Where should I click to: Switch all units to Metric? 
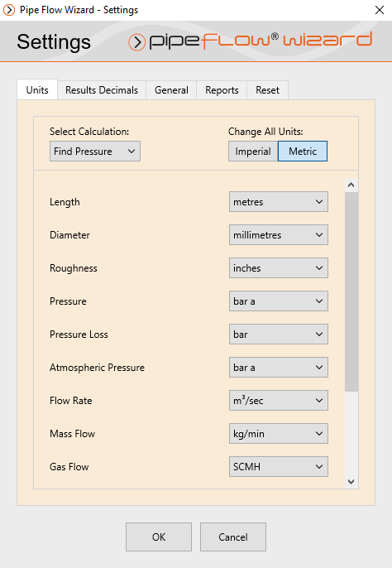coord(303,151)
